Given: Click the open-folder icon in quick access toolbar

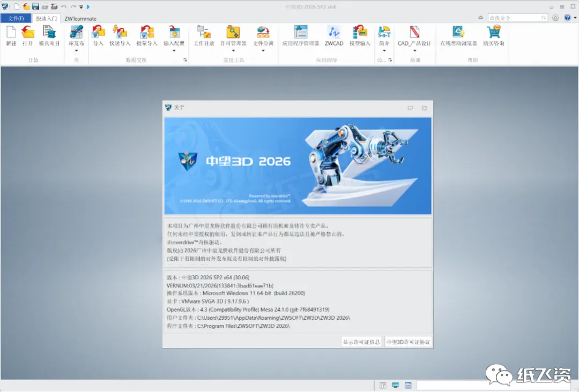Looking at the screenshot, I should tap(26, 6).
